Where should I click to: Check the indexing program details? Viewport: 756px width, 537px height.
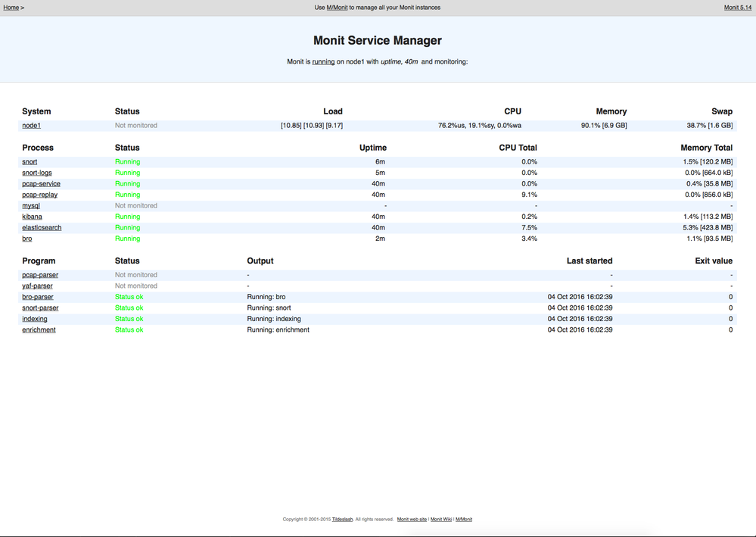point(35,318)
